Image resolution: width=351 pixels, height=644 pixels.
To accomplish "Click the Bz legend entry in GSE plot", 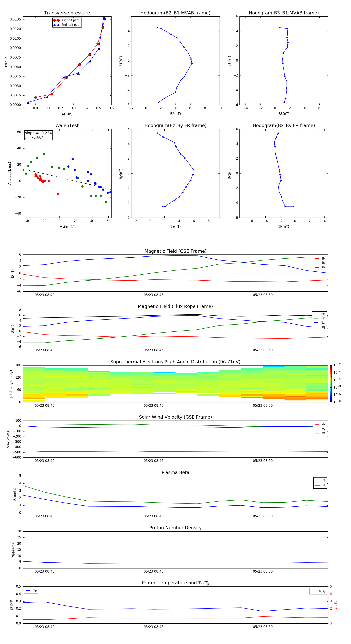I will (x=320, y=267).
